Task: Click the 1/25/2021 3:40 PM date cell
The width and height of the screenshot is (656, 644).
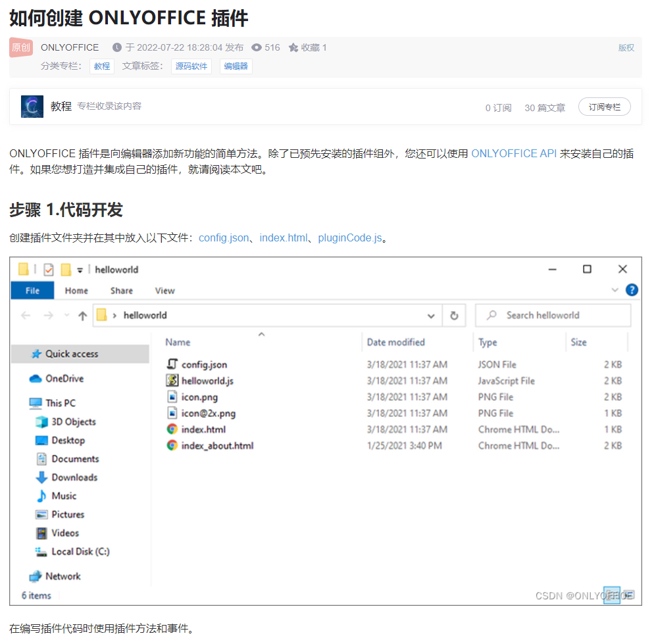Action: [404, 446]
